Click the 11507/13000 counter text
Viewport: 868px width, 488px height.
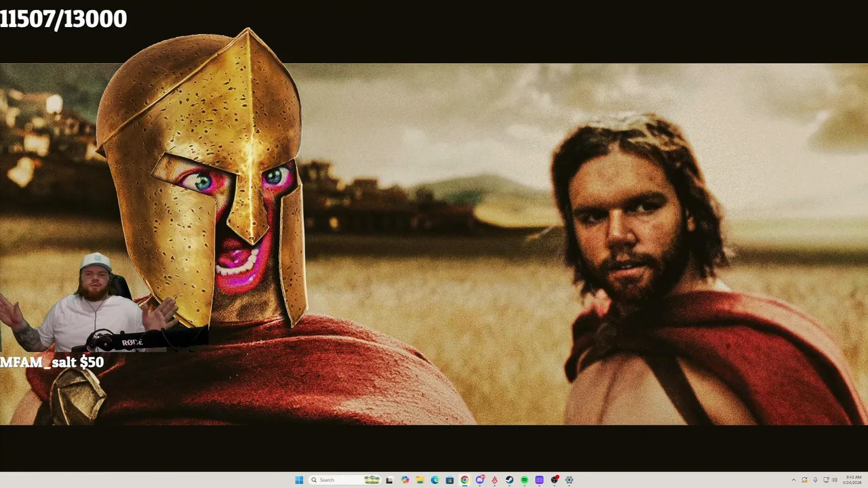[x=64, y=19]
